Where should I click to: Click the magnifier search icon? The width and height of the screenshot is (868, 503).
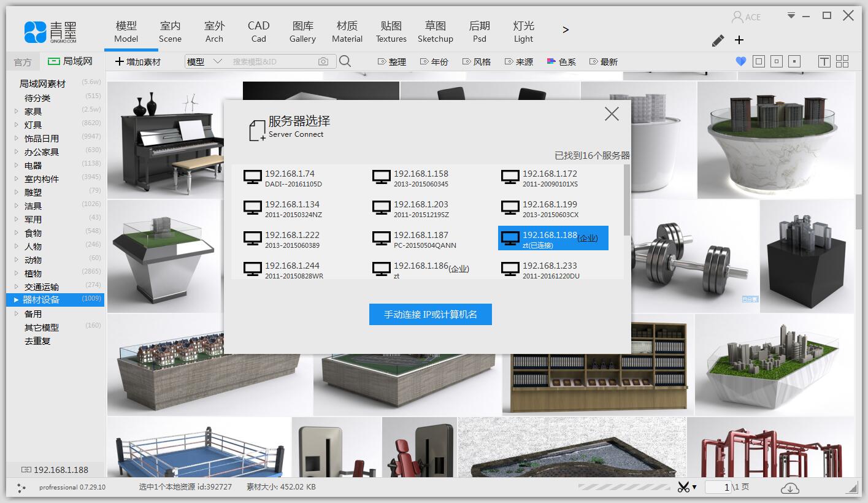[x=345, y=61]
